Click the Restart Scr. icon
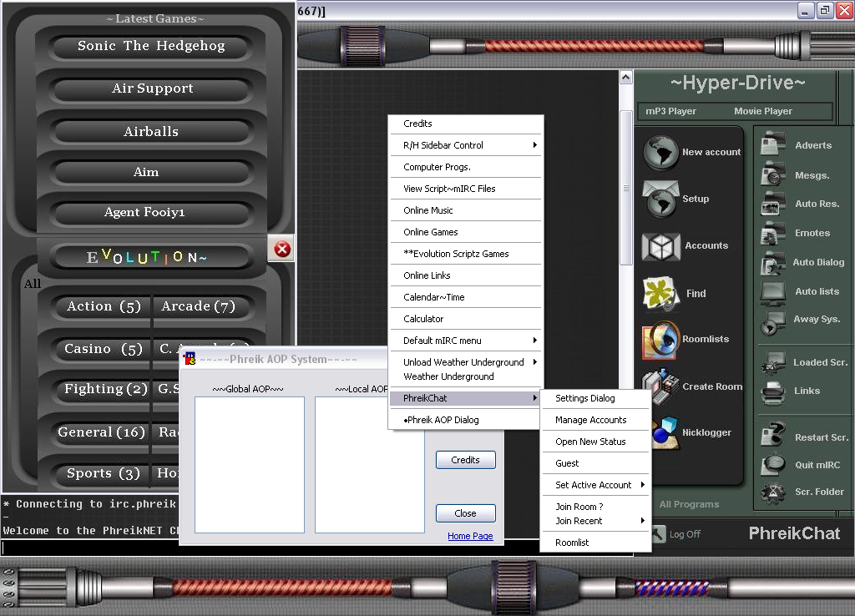The image size is (855, 616). 772,435
